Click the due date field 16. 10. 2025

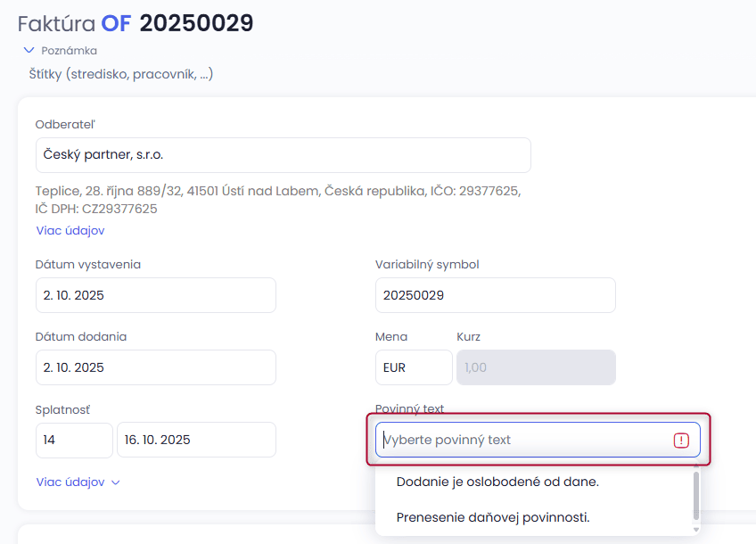(x=196, y=440)
